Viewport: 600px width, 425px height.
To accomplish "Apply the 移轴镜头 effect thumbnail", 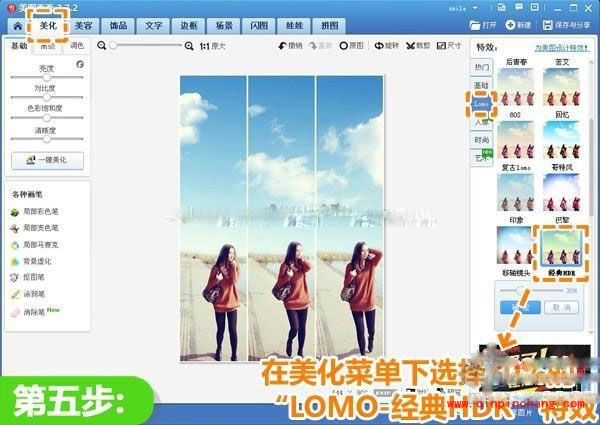I will click(x=514, y=245).
